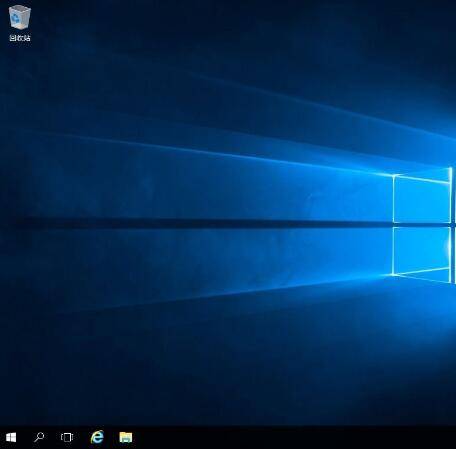Click the lower-left pane of wallpaper window logo
Image resolution: width=456 pixels, height=449 pixels.
(x=422, y=252)
